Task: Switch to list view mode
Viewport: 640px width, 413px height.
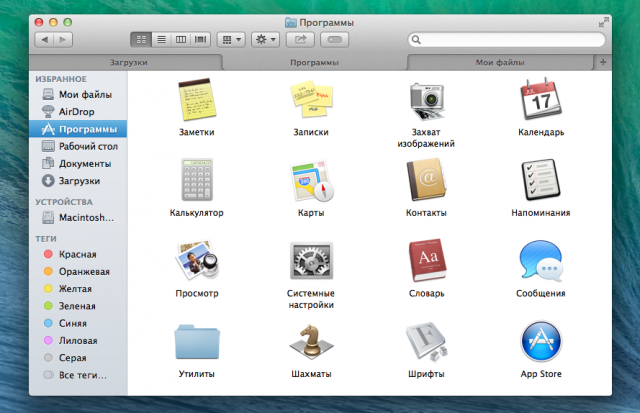Action: (161, 40)
